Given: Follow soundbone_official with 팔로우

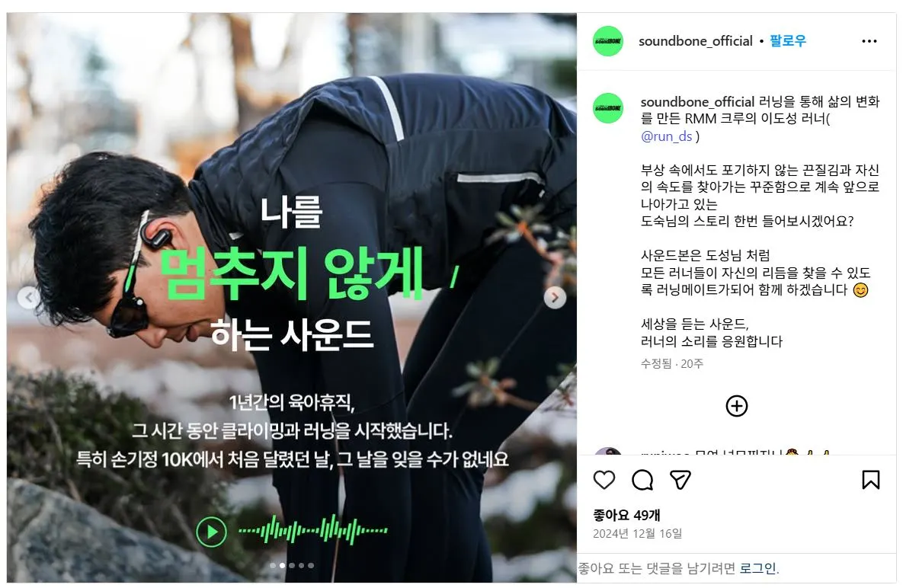Looking at the screenshot, I should point(788,41).
